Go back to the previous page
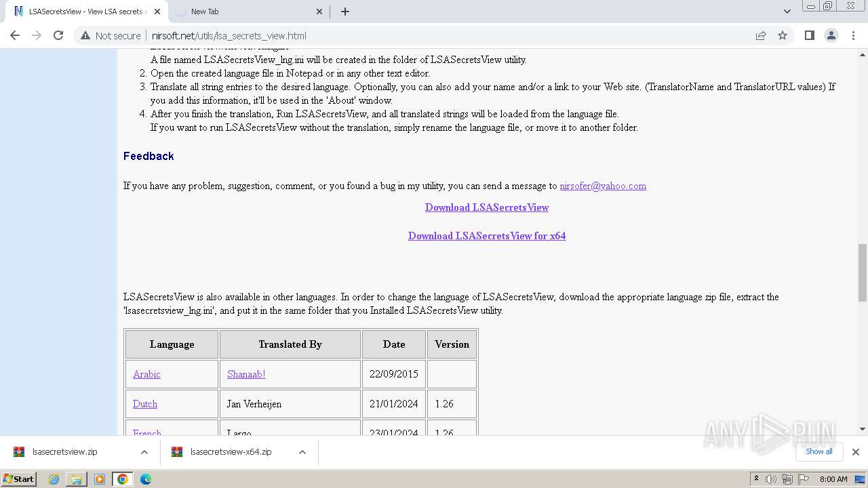868x488 pixels. click(x=15, y=35)
